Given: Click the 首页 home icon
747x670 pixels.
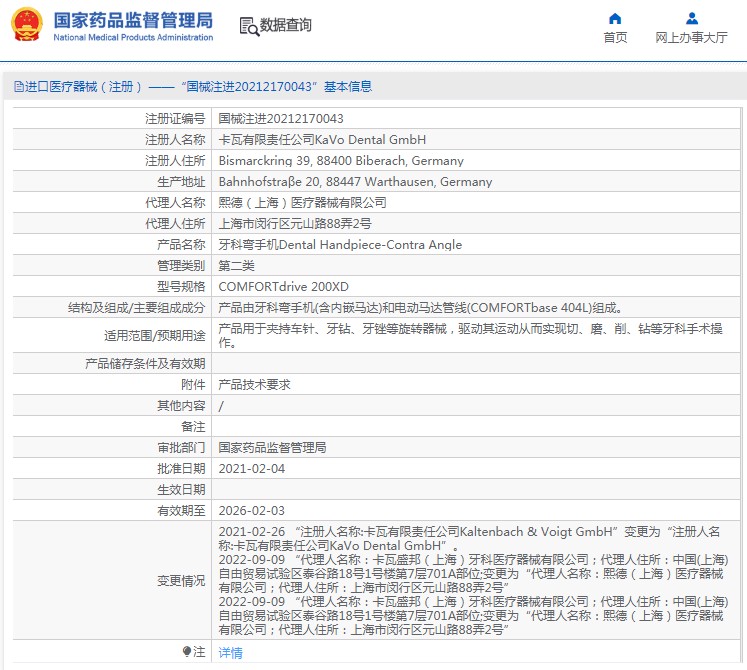Looking at the screenshot, I should pos(615,19).
